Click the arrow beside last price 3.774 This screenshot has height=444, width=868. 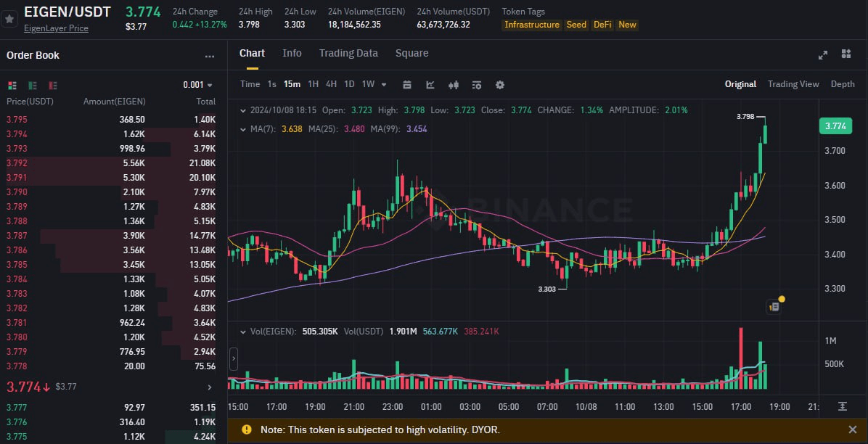point(209,387)
